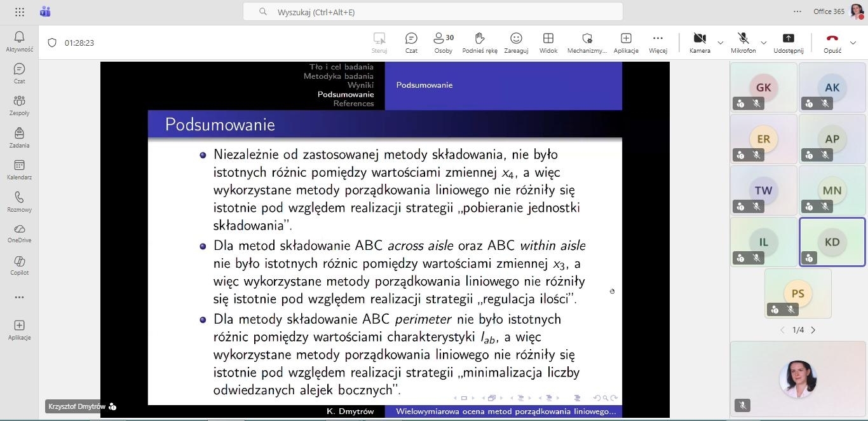The height and width of the screenshot is (421, 868).
Task: Expand camera options dropdown arrow
Action: tap(720, 43)
